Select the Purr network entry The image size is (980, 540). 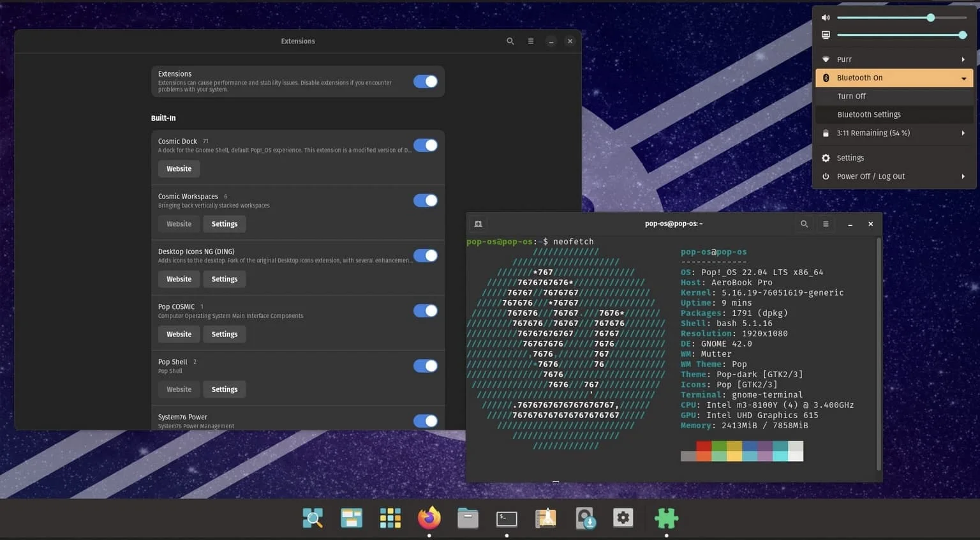point(895,59)
